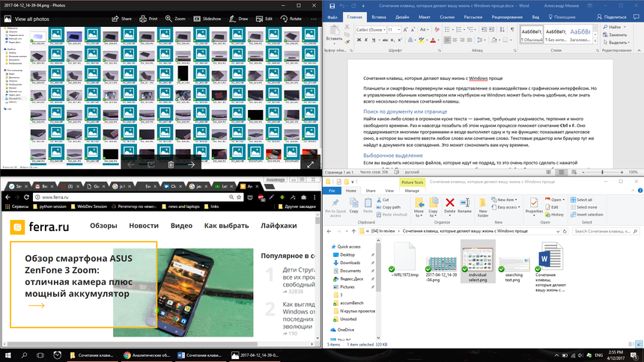Open the Лайфхаки link on ferra.ru
Screen dimensions: 644x362
pyautogui.click(x=279, y=226)
